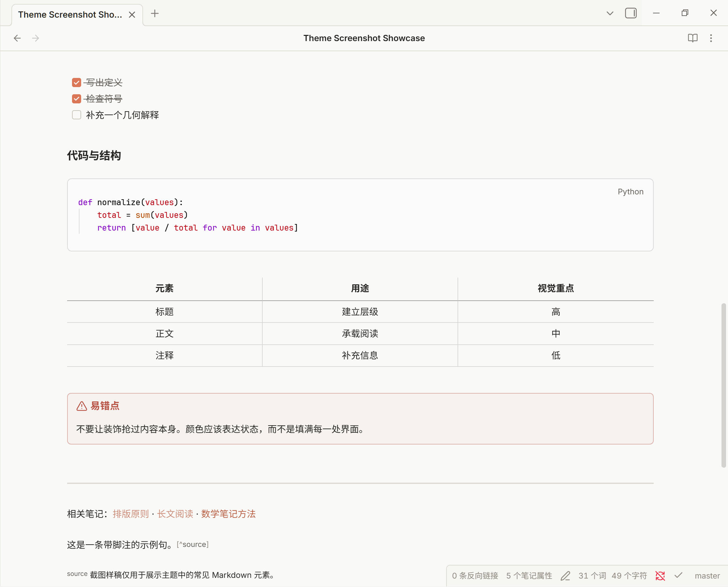Image resolution: width=728 pixels, height=587 pixels.
Task: Switch to reading view book icon
Action: point(692,38)
